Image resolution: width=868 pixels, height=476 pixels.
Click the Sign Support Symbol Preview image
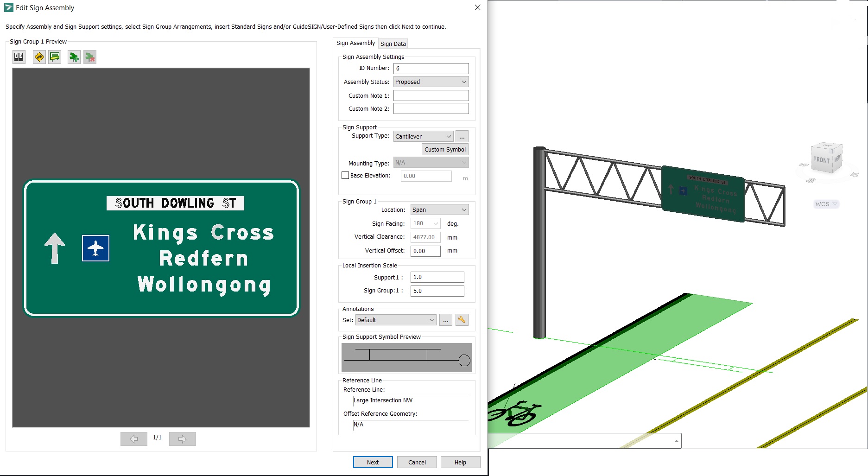pyautogui.click(x=406, y=356)
